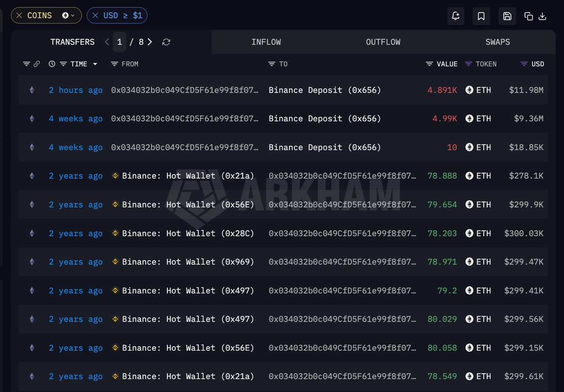Open Binance Deposit (0x656) in $9.36M row
Screen dimensions: 564x392
pyautogui.click(x=325, y=118)
